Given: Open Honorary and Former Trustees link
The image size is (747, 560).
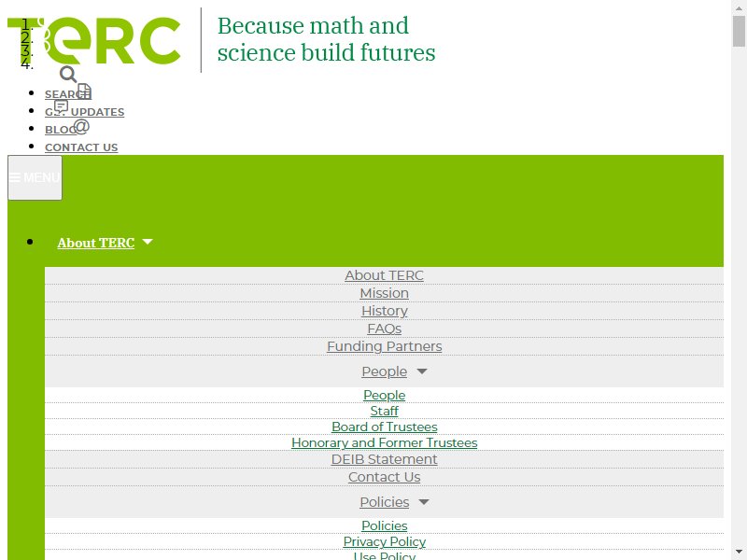Looking at the screenshot, I should click(x=384, y=442).
